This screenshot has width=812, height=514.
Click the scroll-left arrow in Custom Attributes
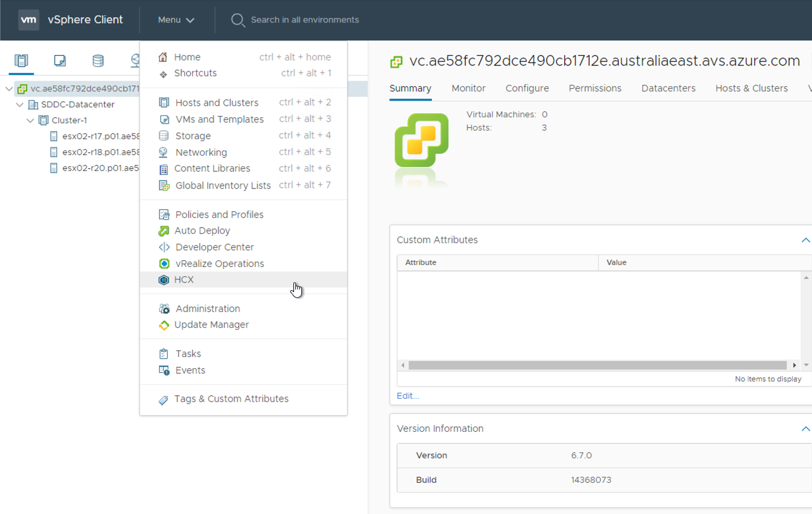[x=403, y=366]
